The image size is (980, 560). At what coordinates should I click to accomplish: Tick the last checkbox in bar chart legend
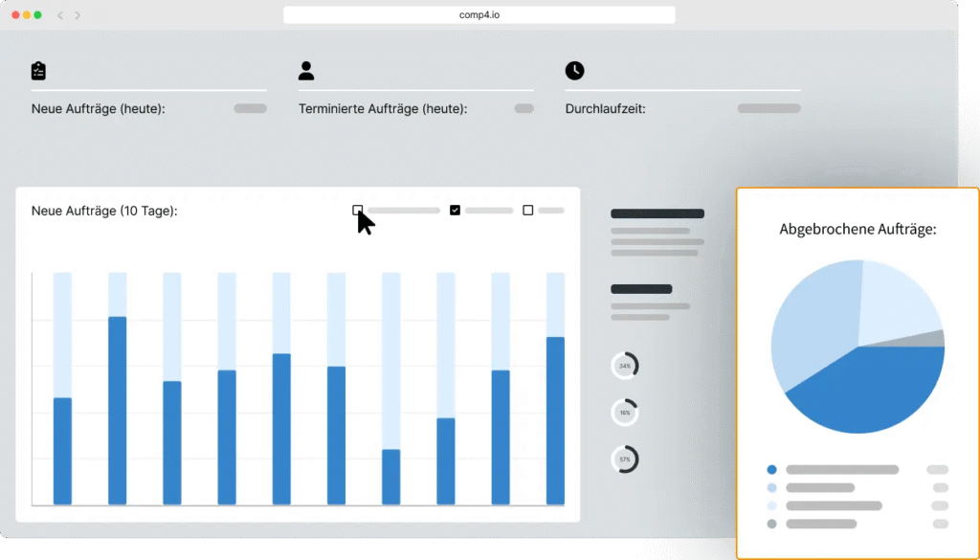pos(528,210)
